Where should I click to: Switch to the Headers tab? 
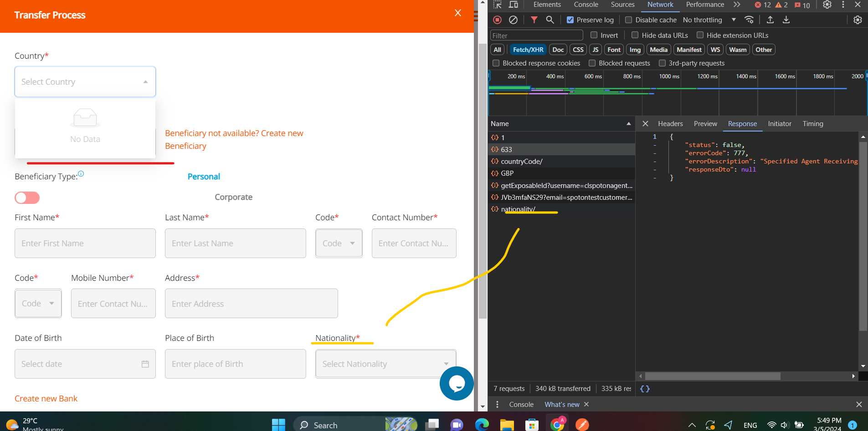[x=670, y=124]
